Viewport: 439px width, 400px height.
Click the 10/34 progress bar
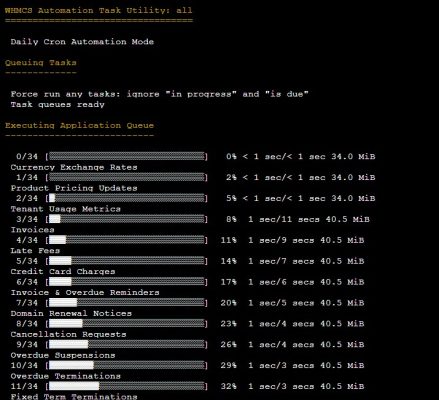tap(127, 366)
